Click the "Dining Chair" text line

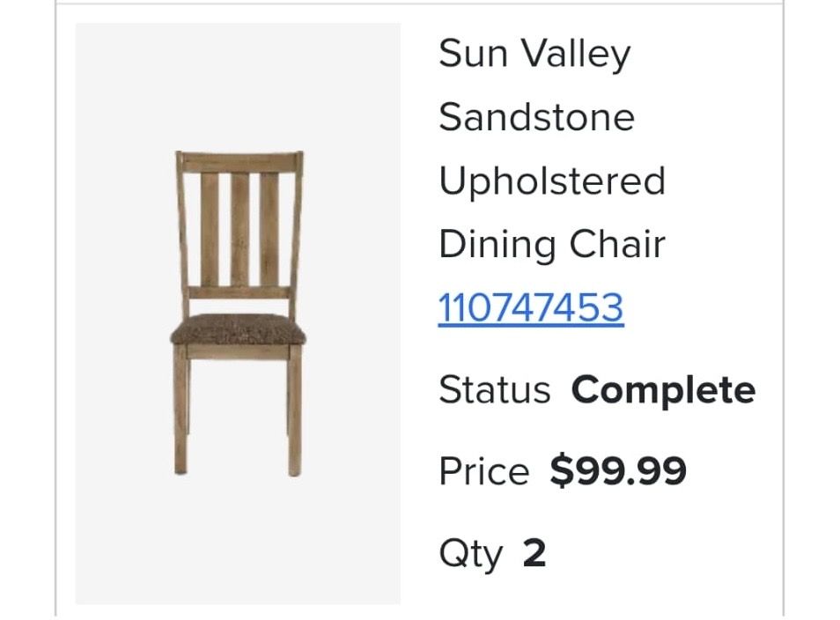click(x=552, y=244)
